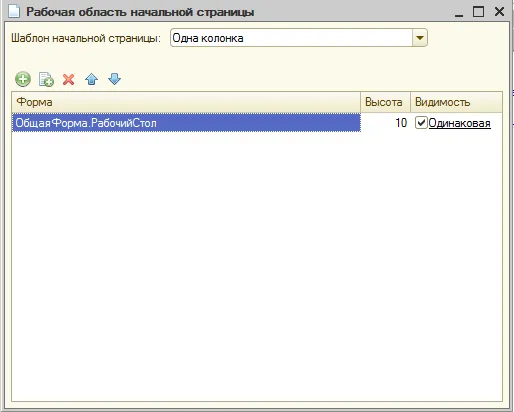The height and width of the screenshot is (412, 514).
Task: Open the Одинаковая visibility link
Action: point(459,123)
